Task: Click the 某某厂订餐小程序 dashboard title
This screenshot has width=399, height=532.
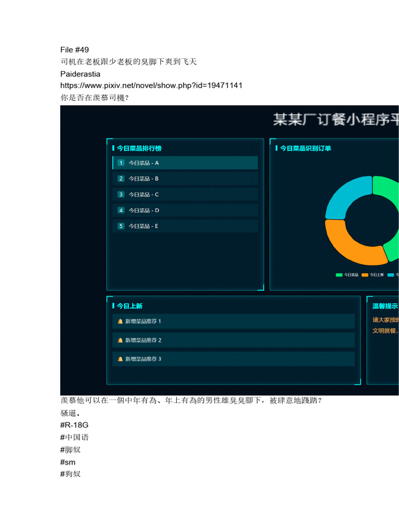Action: coord(336,119)
